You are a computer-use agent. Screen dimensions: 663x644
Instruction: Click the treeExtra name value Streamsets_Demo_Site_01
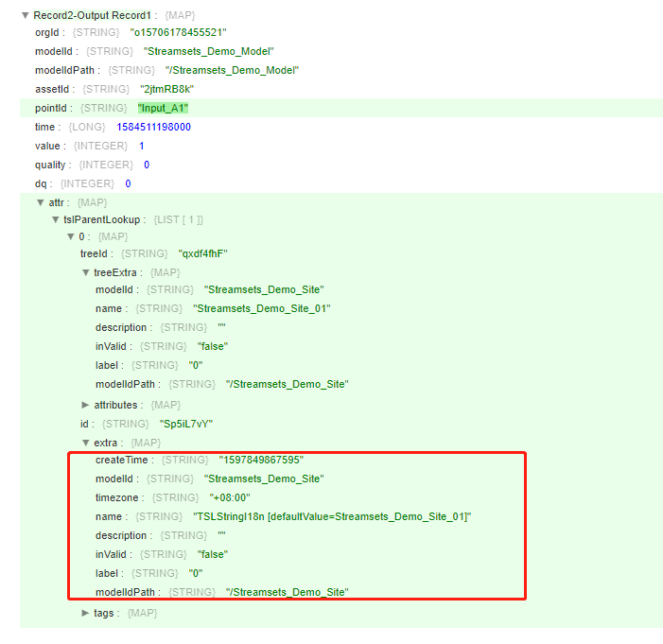pos(262,309)
